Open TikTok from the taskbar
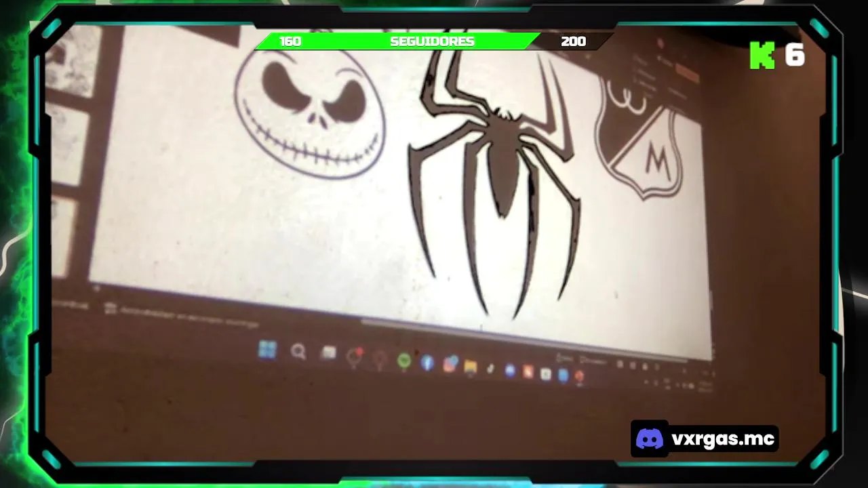The image size is (868, 488). 490,369
